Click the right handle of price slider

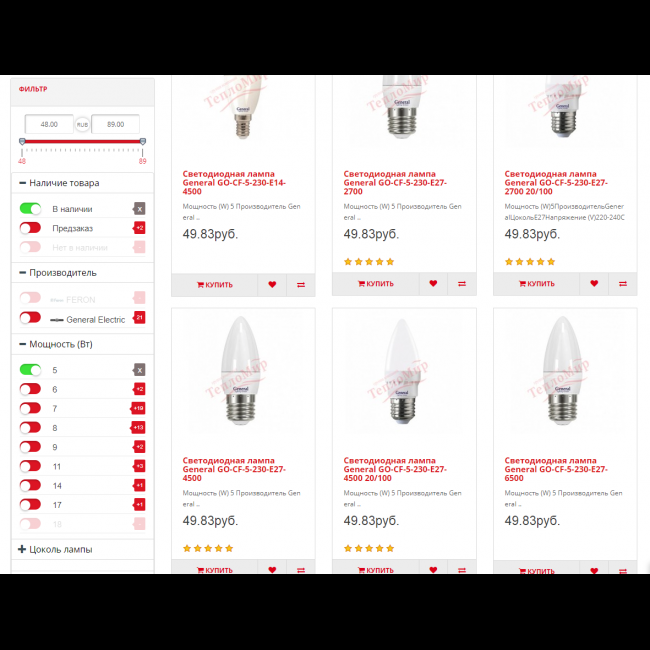(143, 142)
